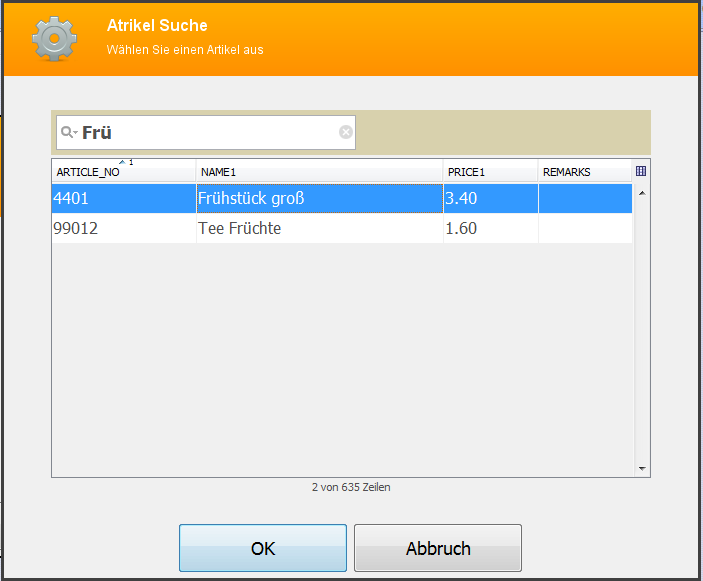Screen dimensions: 703x581
Task: Click the gear icon in the header
Action: click(x=54, y=39)
